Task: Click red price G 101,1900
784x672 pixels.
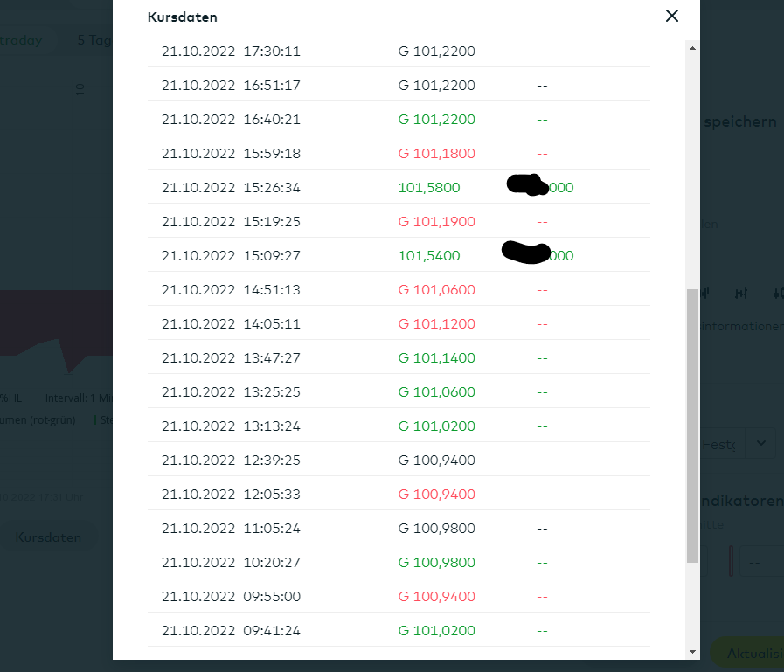Action: click(x=436, y=221)
